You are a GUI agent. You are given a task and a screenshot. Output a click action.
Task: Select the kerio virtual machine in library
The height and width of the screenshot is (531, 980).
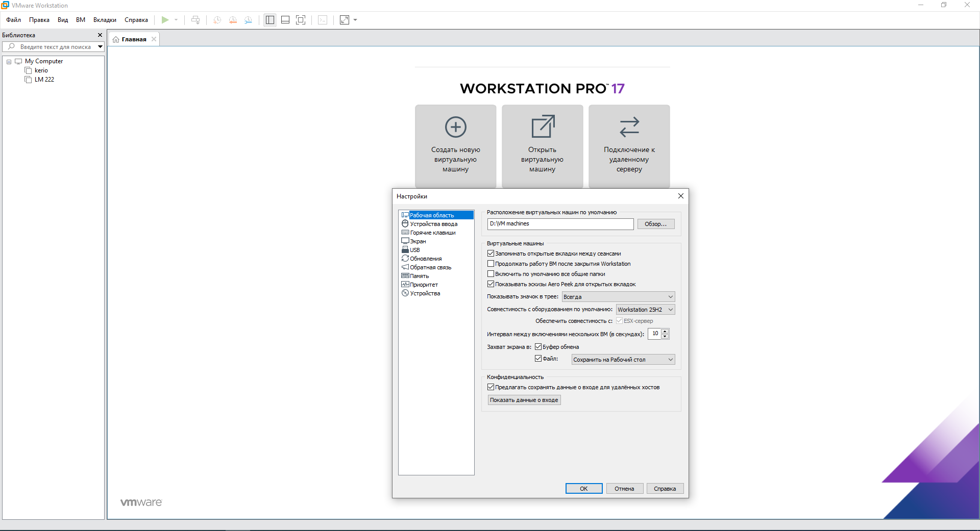pyautogui.click(x=41, y=70)
